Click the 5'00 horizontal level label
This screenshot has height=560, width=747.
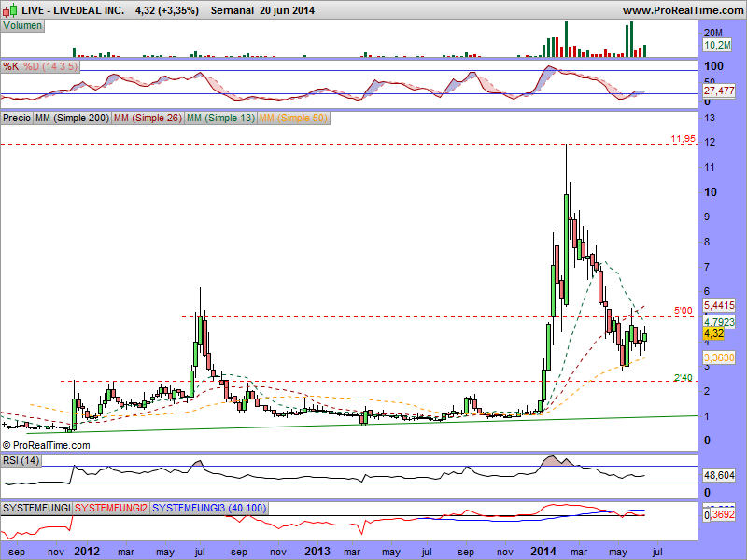684,311
